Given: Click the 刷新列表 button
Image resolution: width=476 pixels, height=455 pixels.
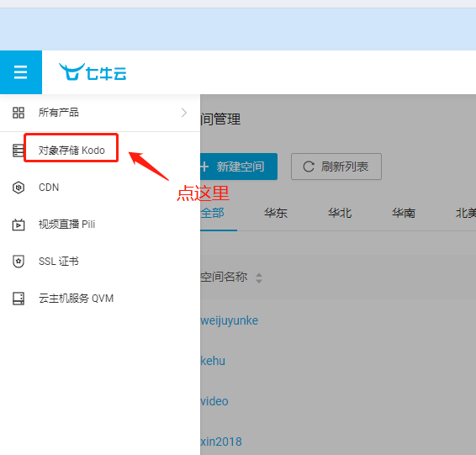Looking at the screenshot, I should click(336, 167).
